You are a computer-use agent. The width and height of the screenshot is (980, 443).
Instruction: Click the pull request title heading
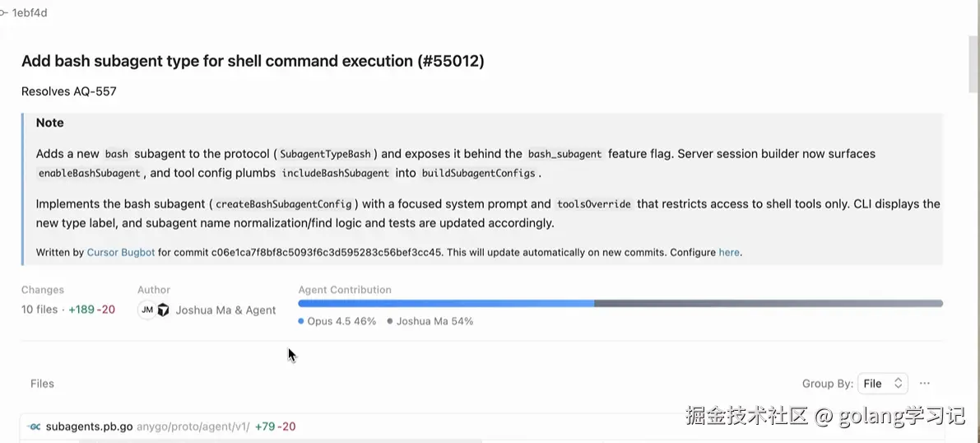point(253,61)
